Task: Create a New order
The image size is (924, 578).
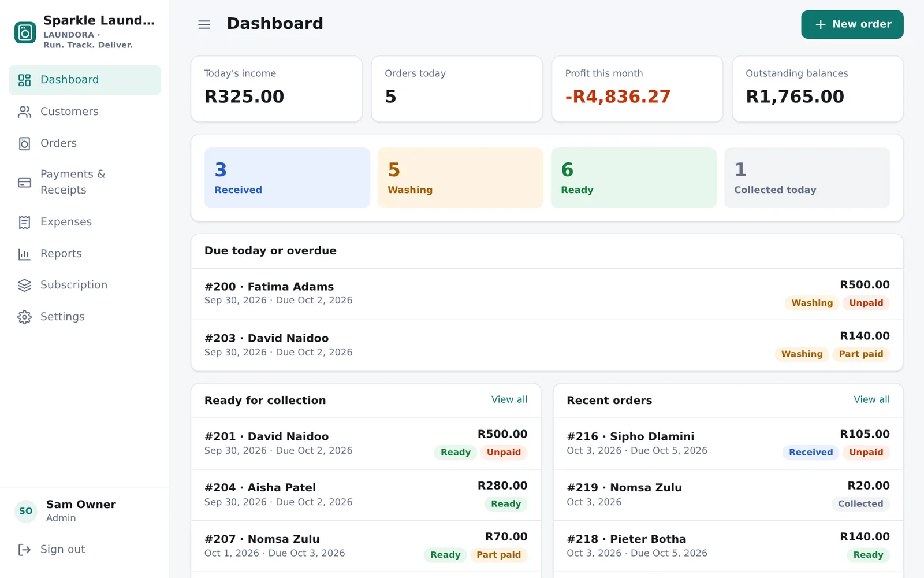Action: click(x=852, y=24)
